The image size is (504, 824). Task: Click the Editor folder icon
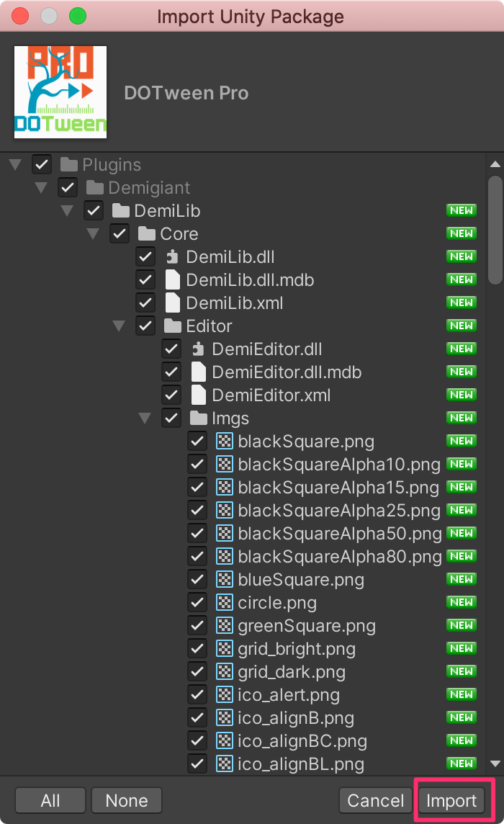[x=172, y=326]
